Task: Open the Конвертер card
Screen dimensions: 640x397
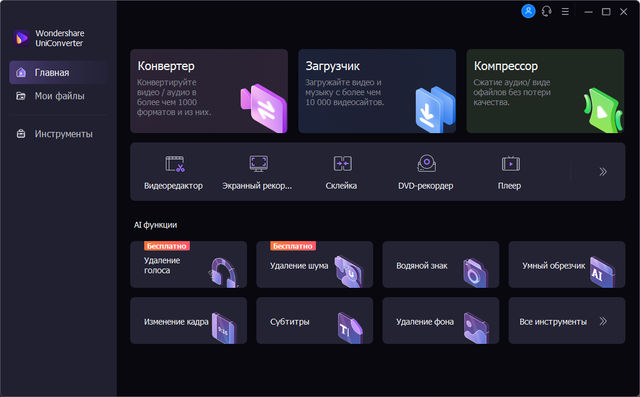Action: click(x=209, y=91)
